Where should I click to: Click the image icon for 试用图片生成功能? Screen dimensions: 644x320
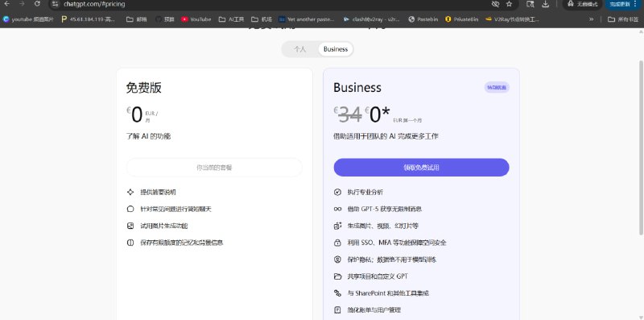coord(130,226)
